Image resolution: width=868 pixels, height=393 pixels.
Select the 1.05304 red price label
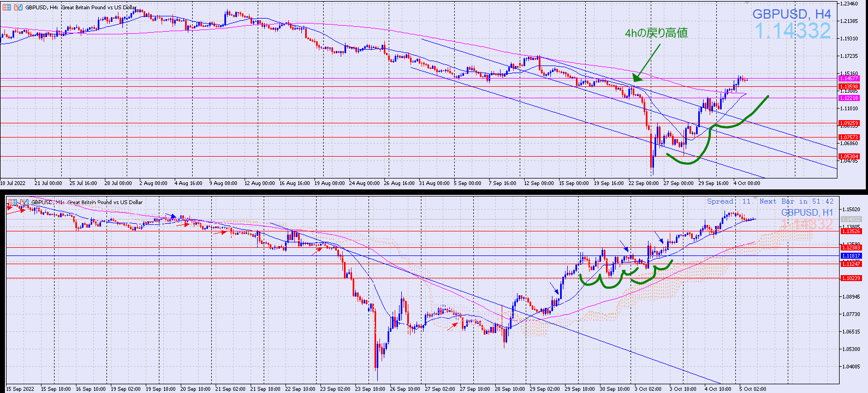[849, 157]
